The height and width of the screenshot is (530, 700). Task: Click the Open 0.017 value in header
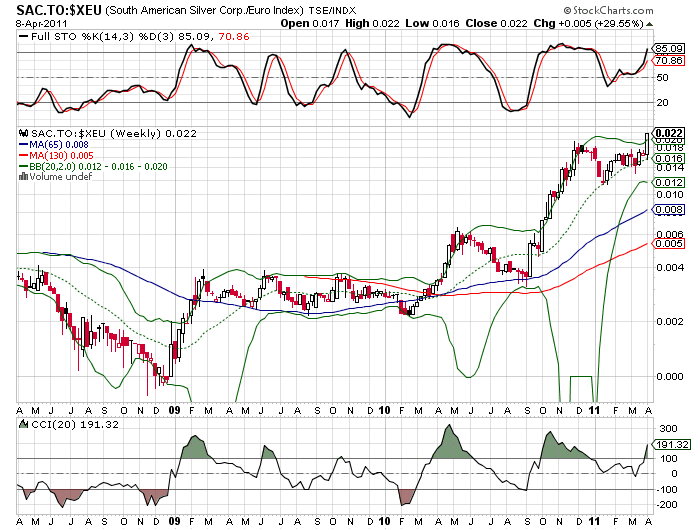tap(310, 23)
